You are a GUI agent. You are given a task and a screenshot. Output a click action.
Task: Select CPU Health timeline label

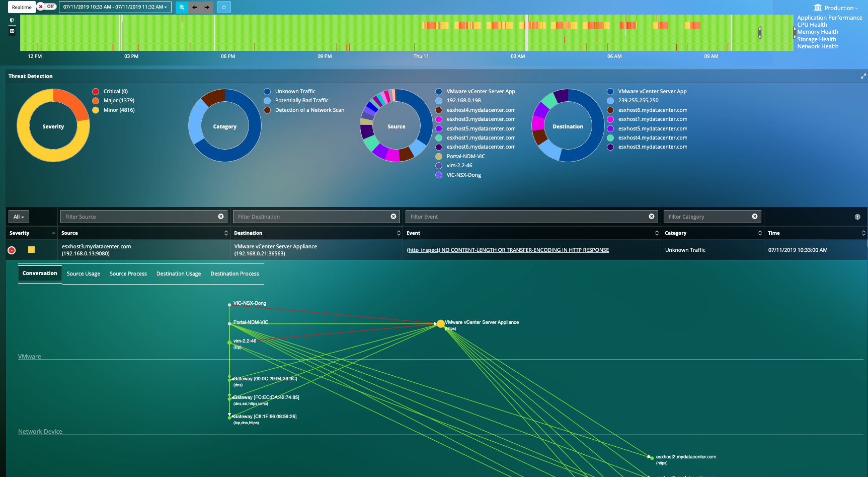coord(812,25)
